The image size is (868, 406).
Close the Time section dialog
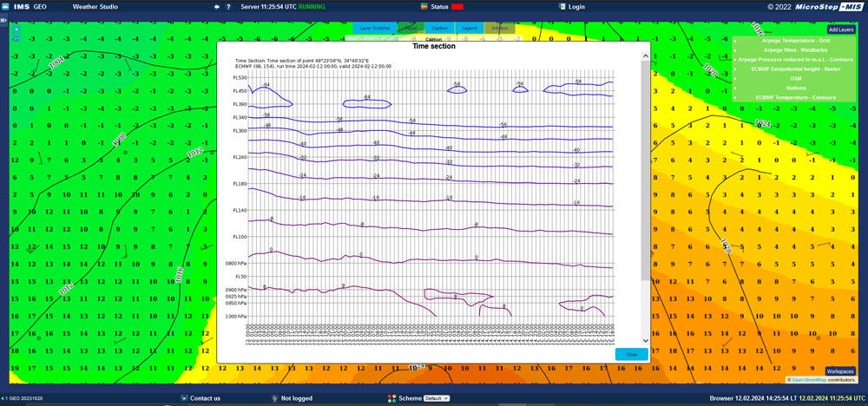pos(631,354)
